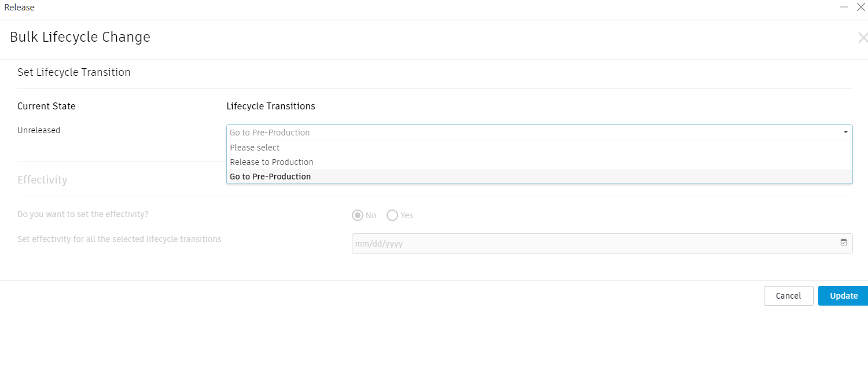Click the 'Unreleased' current state value

coord(39,130)
